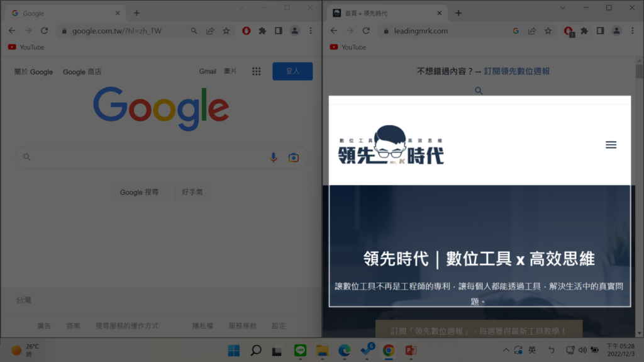Share the page from Google window address bar
This screenshot has width=644, height=362.
click(x=210, y=31)
